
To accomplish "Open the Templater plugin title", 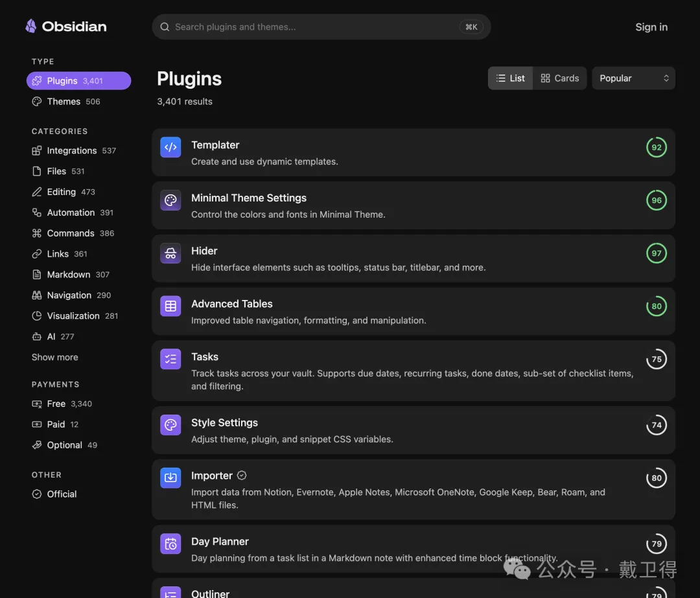I will (x=215, y=145).
